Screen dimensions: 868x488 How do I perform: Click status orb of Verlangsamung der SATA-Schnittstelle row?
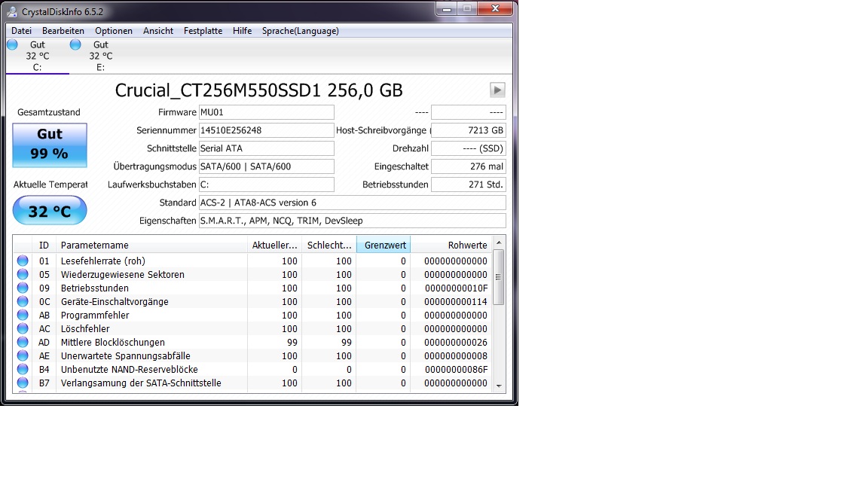coord(23,383)
